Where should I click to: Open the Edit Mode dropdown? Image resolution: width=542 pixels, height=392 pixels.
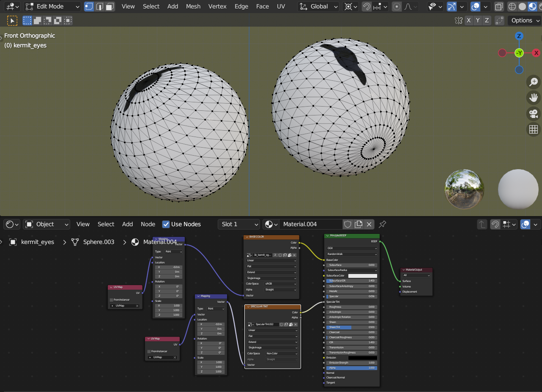(52, 6)
